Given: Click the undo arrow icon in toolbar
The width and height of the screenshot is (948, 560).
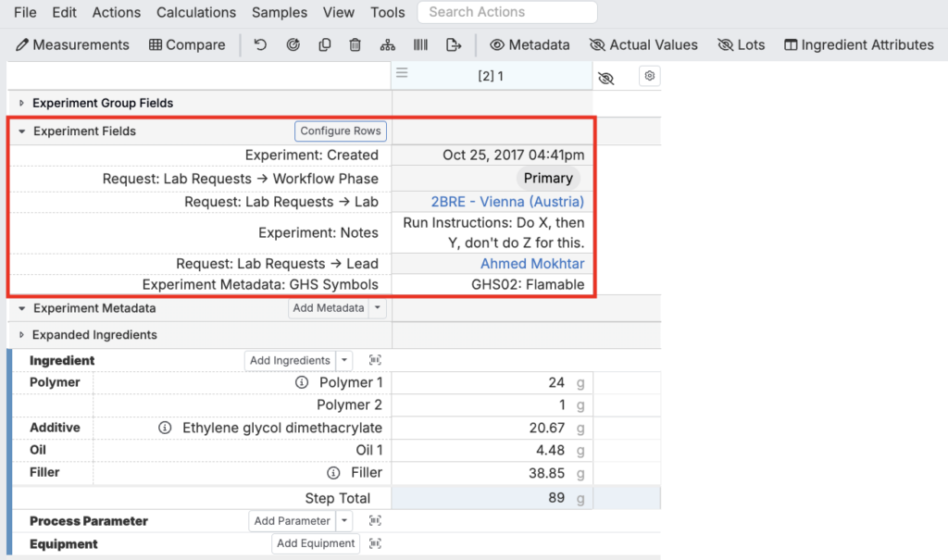Looking at the screenshot, I should 260,44.
